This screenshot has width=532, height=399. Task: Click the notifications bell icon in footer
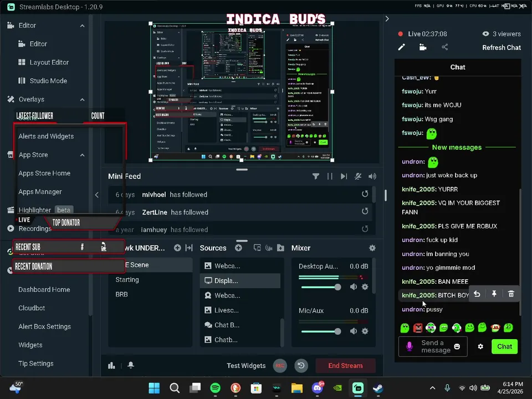click(x=131, y=365)
